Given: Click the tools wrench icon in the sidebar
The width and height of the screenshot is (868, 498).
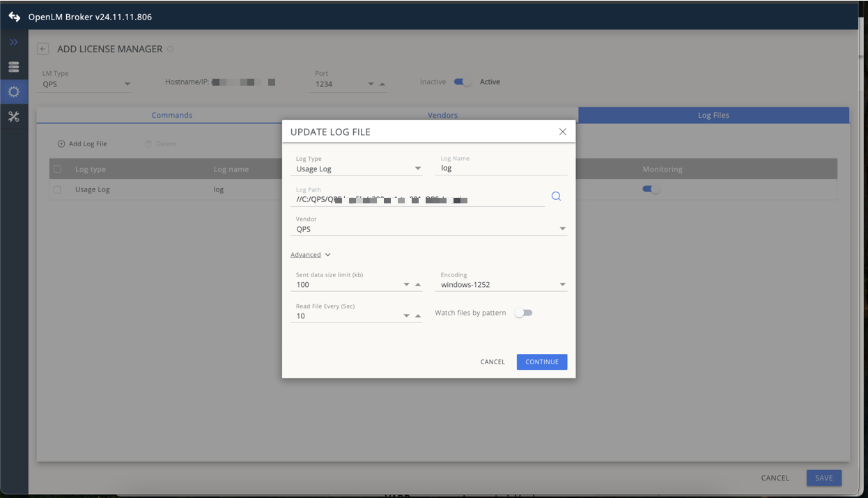Looking at the screenshot, I should 13,116.
